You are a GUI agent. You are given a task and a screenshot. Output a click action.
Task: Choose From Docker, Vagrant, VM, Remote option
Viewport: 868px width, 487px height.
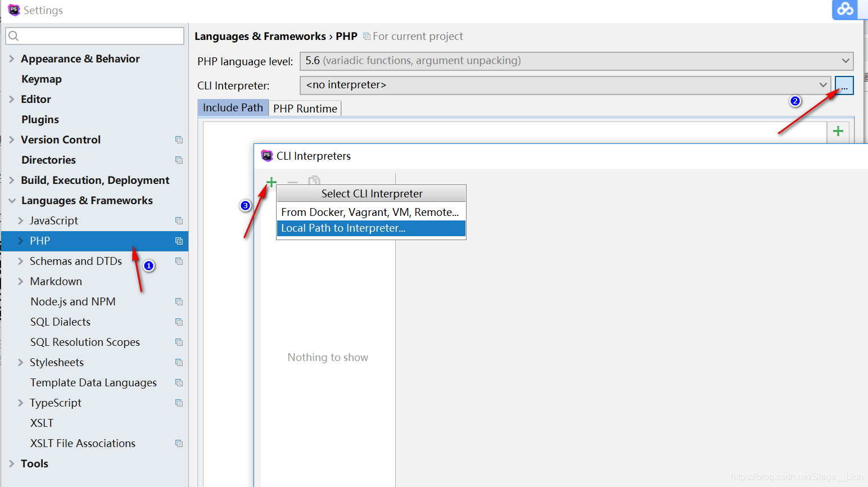371,212
